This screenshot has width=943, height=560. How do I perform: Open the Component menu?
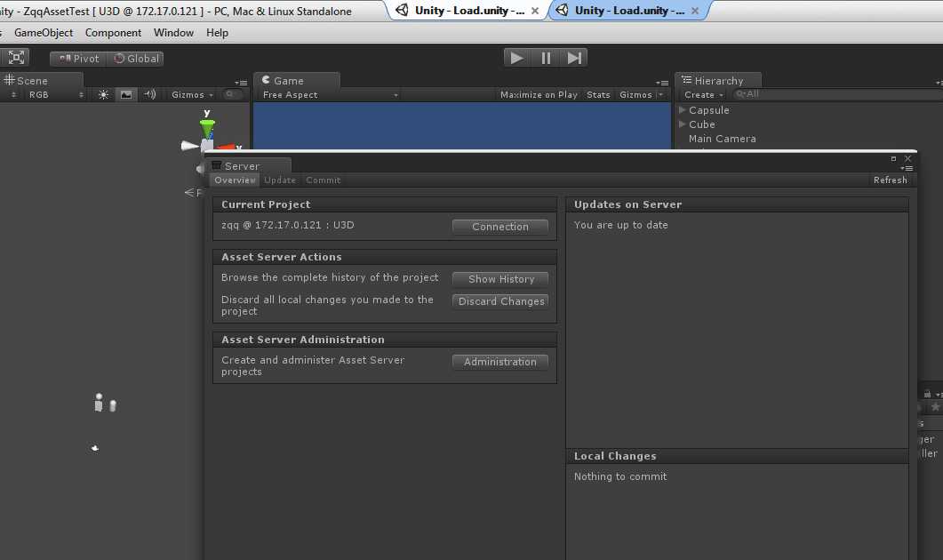coord(113,33)
